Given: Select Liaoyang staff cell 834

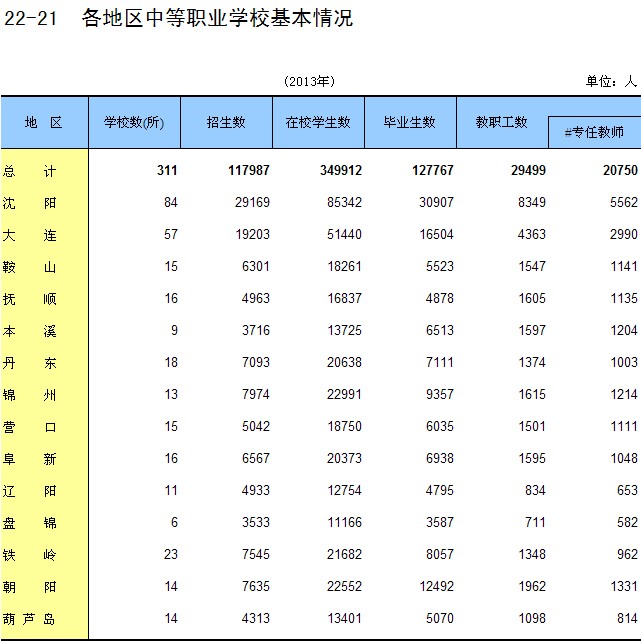Looking at the screenshot, I should [535, 490].
